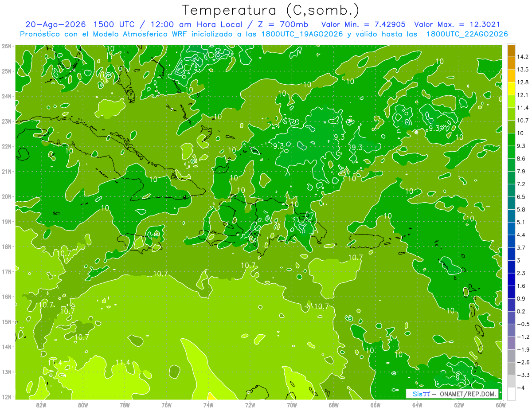532x411 pixels.
Task: Click the "62W" longitude label
Action: point(459,405)
